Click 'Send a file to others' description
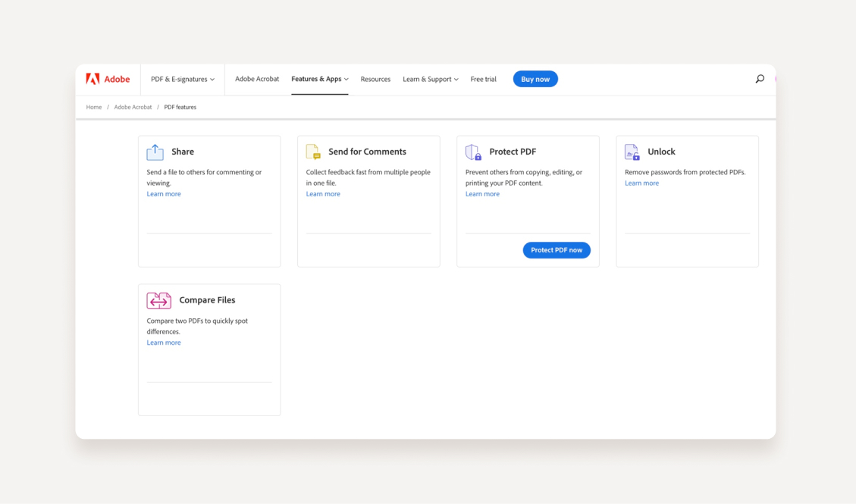 [204, 177]
